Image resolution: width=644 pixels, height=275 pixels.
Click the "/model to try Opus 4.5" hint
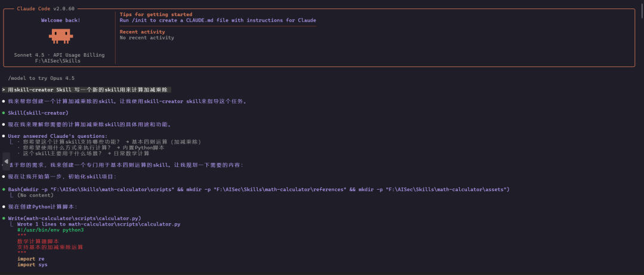pos(41,78)
